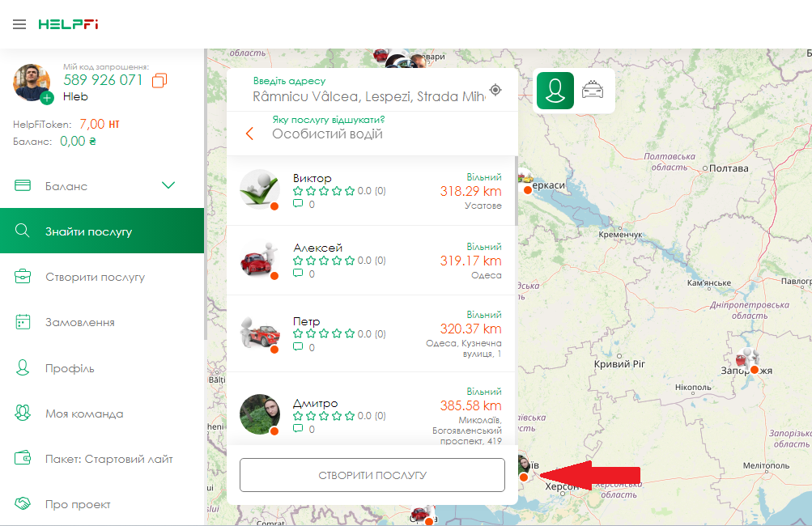Screen dimensions: 812x526
Task: Click the driver list scrollbar
Action: [x=516, y=186]
